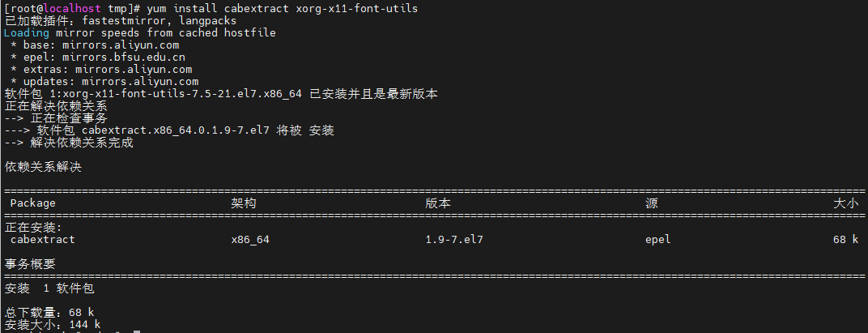Click the 安装大小 144 k line
The height and width of the screenshot is (333, 868).
click(x=52, y=325)
